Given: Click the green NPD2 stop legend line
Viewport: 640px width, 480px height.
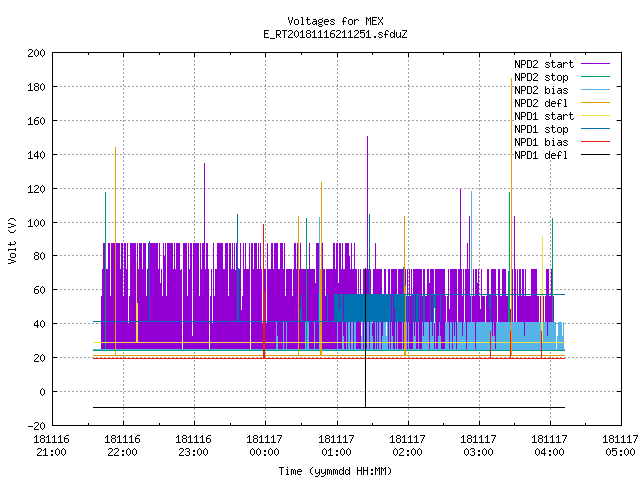Looking at the screenshot, I should (x=595, y=76).
